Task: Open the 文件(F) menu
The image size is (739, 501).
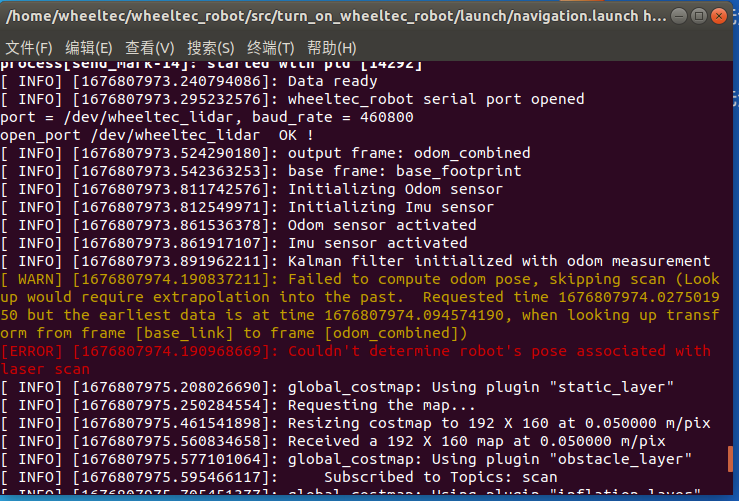Action: click(x=29, y=48)
